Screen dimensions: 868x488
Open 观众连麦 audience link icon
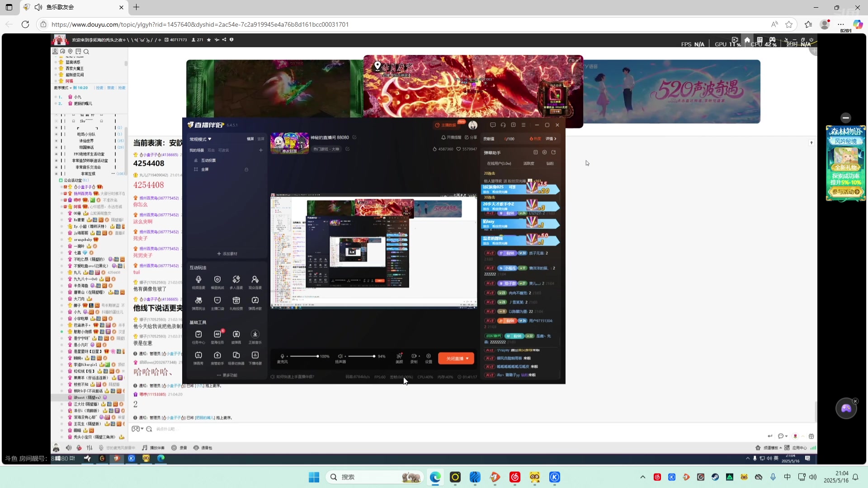255,280
